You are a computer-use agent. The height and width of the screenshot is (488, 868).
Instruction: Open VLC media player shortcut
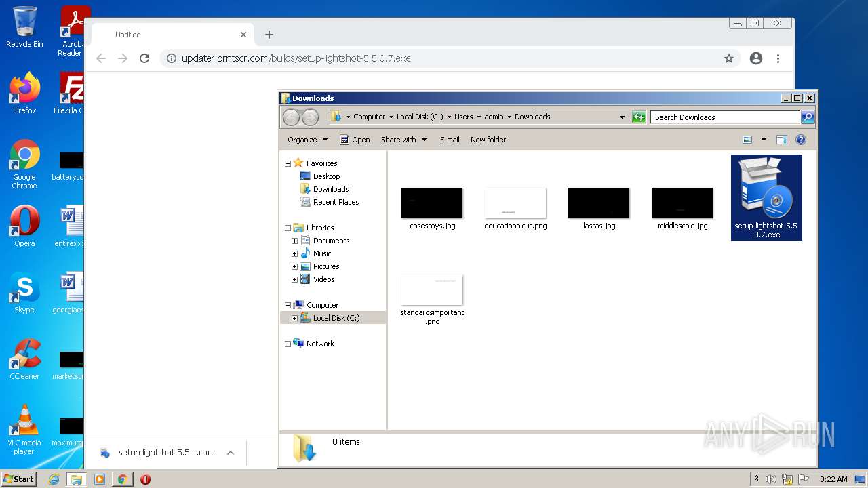pyautogui.click(x=24, y=430)
